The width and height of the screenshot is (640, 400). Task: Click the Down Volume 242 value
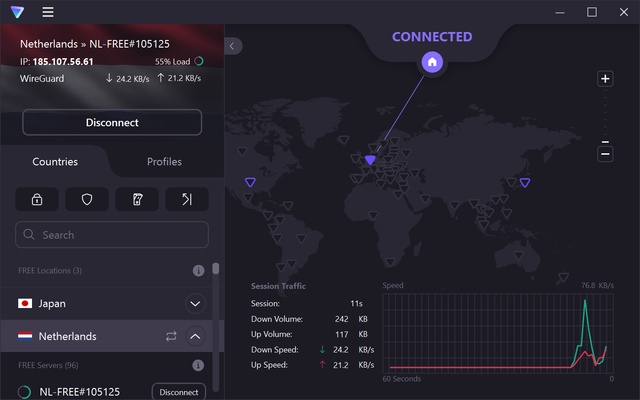pos(342,319)
